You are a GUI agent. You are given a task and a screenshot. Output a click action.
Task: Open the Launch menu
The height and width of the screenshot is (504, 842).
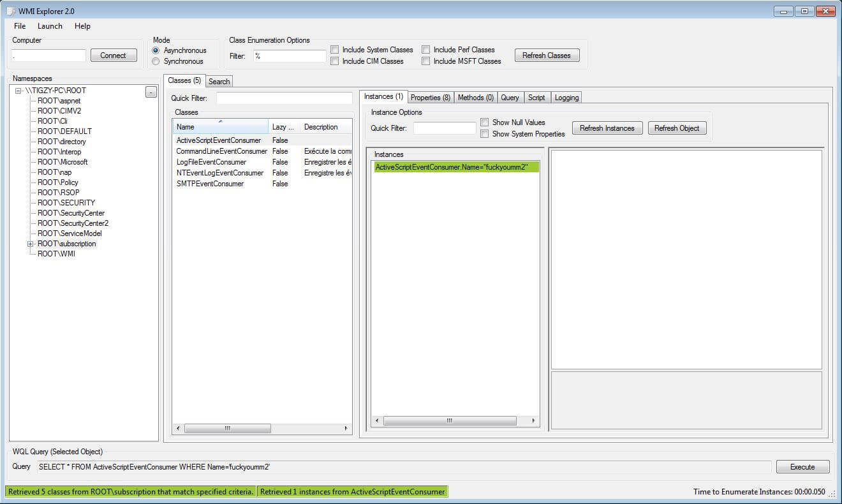[x=50, y=26]
